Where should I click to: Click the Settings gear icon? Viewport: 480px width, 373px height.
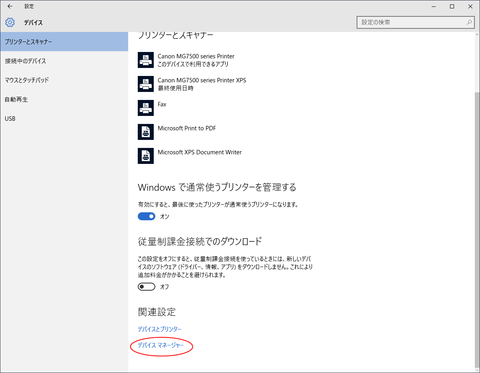point(10,22)
